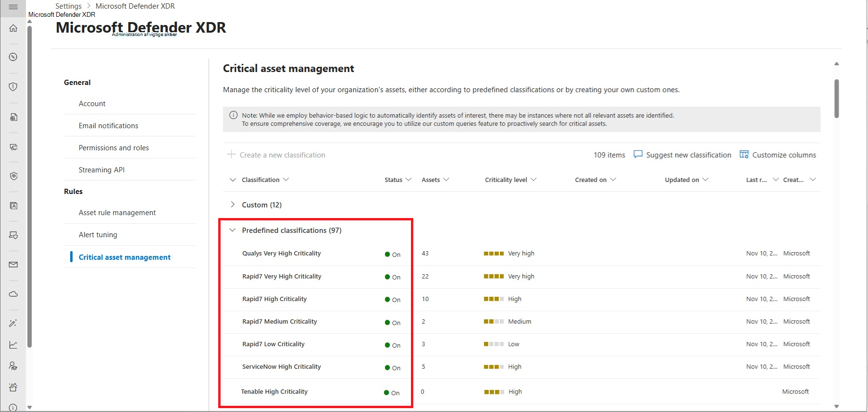Click the Last r... column header
This screenshot has width=868, height=412.
(x=756, y=180)
